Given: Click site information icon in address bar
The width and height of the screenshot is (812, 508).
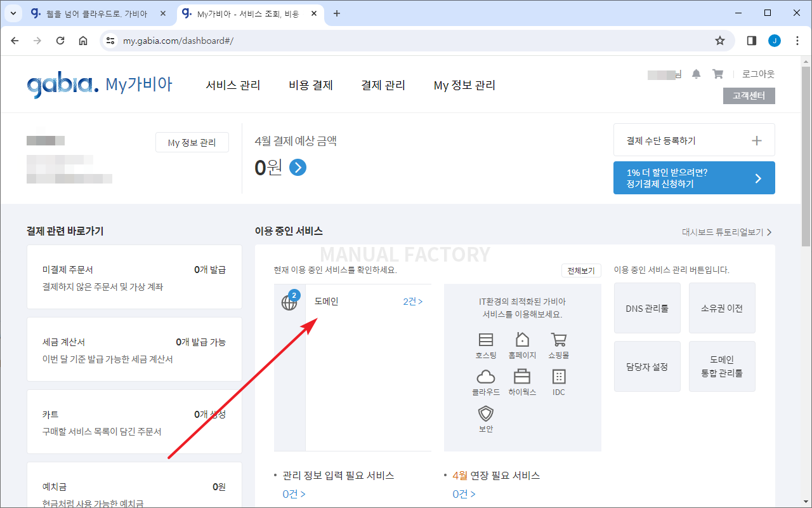Looking at the screenshot, I should click(x=110, y=41).
